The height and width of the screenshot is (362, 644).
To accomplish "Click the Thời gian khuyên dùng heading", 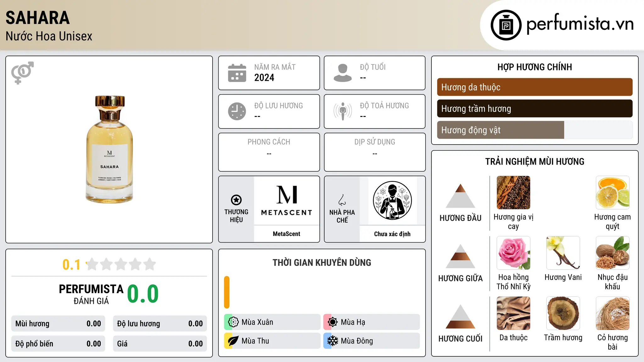I will (322, 263).
